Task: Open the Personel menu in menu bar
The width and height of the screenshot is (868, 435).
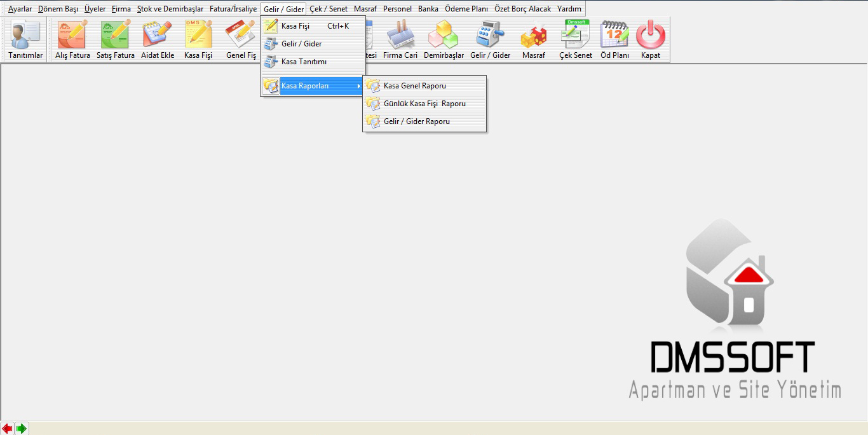Action: [x=397, y=9]
